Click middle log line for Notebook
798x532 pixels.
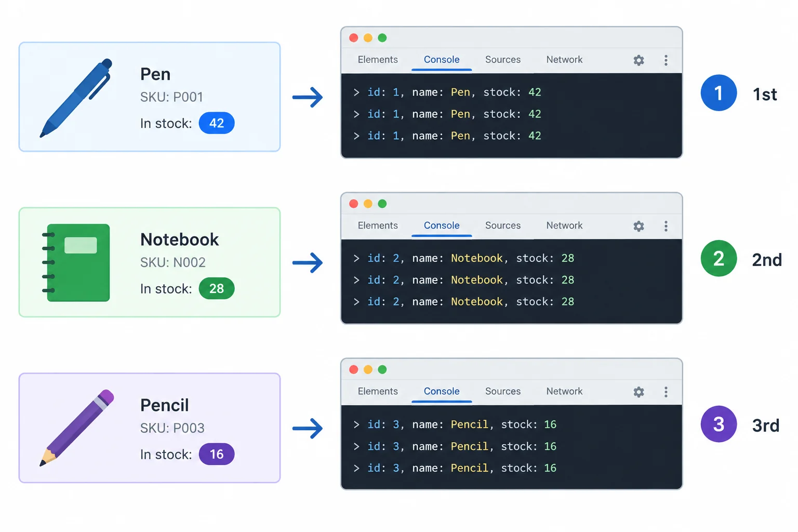(x=463, y=280)
